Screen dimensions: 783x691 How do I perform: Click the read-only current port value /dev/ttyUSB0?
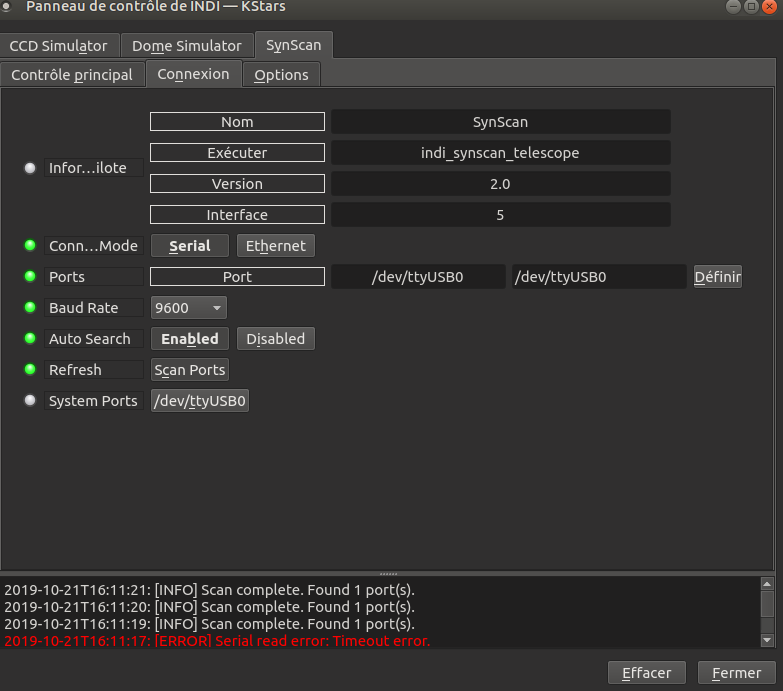click(x=418, y=277)
